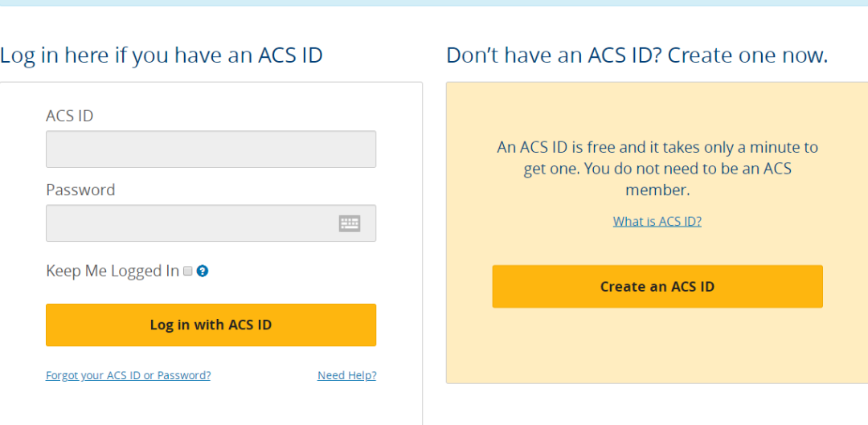868x425 pixels.
Task: Click the Log in here if you have heading
Action: (x=161, y=55)
